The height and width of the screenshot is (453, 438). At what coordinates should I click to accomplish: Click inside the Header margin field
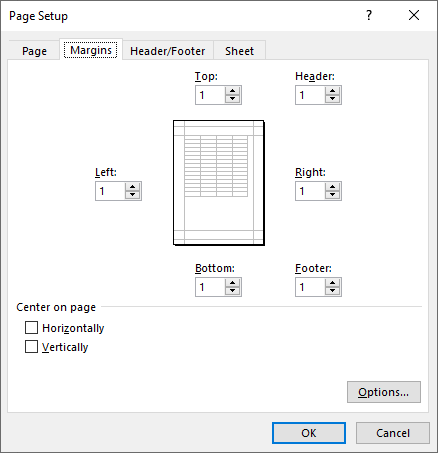pyautogui.click(x=311, y=95)
